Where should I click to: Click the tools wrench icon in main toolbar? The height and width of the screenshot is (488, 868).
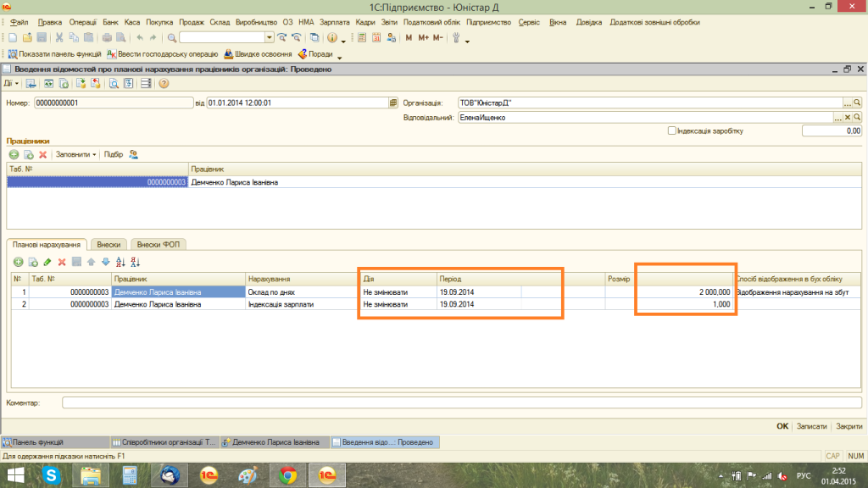click(456, 37)
